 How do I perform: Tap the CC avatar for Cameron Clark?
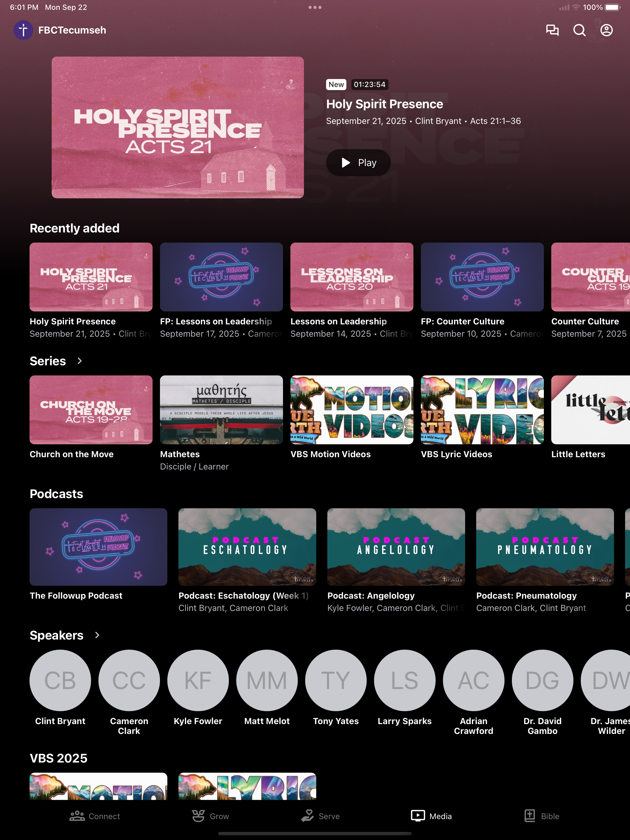[129, 680]
